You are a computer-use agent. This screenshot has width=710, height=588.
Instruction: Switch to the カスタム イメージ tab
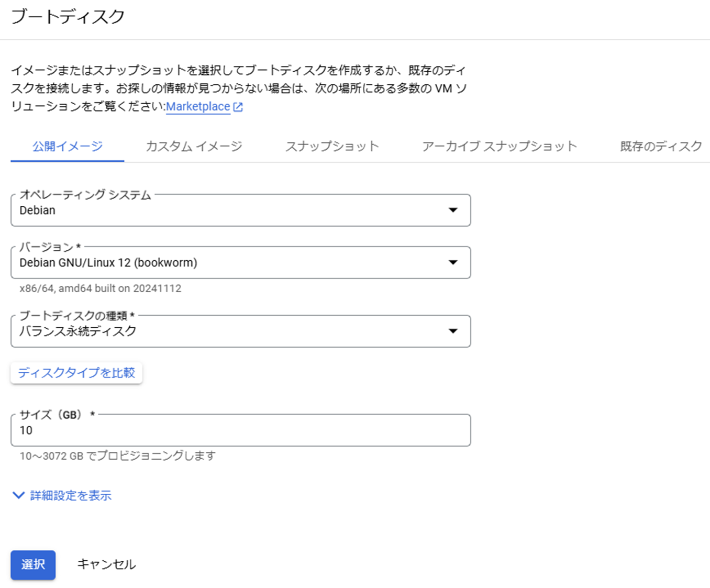[x=194, y=146]
